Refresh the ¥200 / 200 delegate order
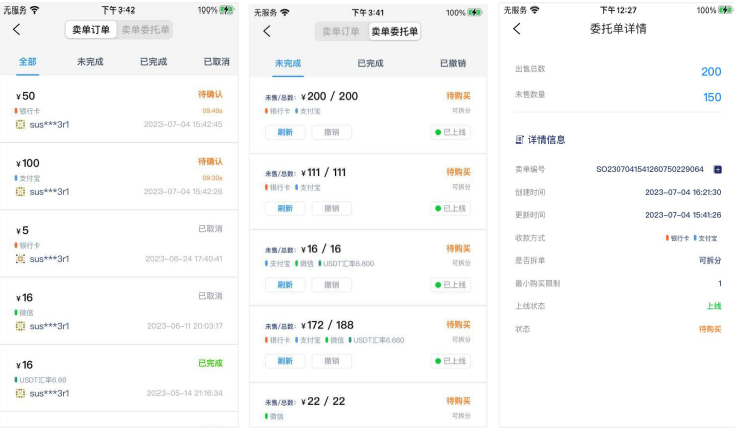This screenshot has height=431, width=735. click(x=285, y=132)
